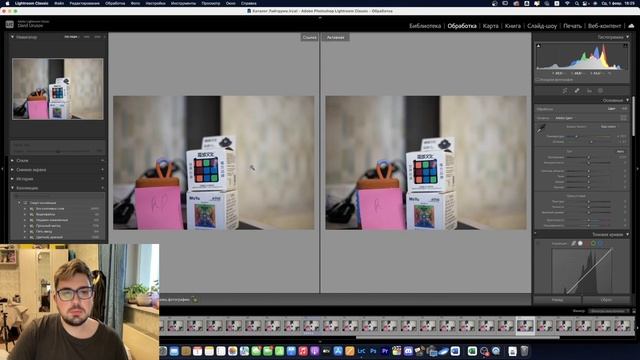Select the Healing brush tool

click(577, 91)
